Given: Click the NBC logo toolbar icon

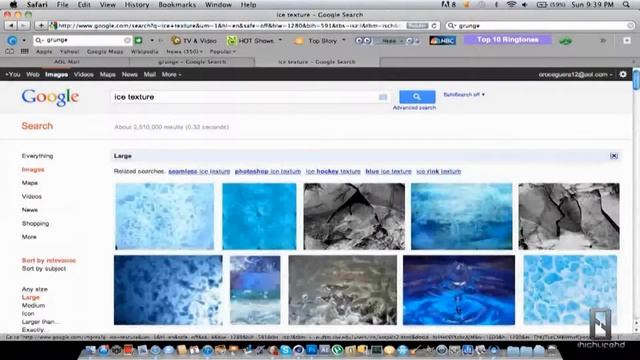Looking at the screenshot, I should (x=442, y=40).
